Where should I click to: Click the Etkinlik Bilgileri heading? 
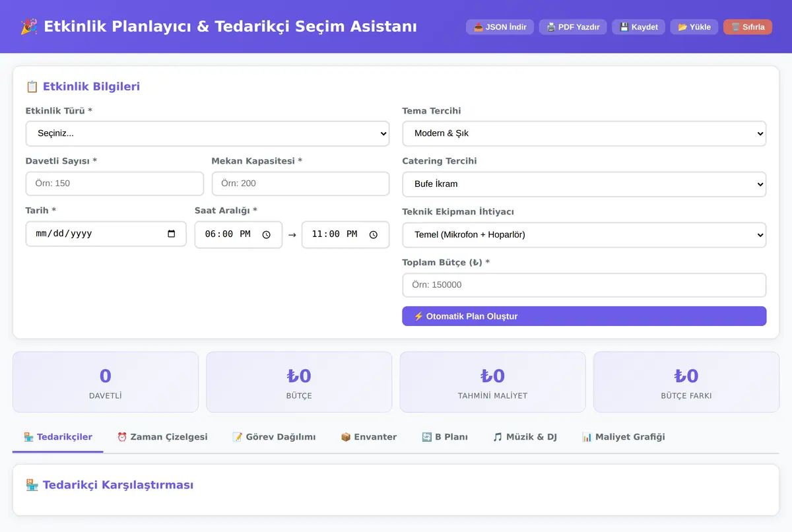[82, 86]
